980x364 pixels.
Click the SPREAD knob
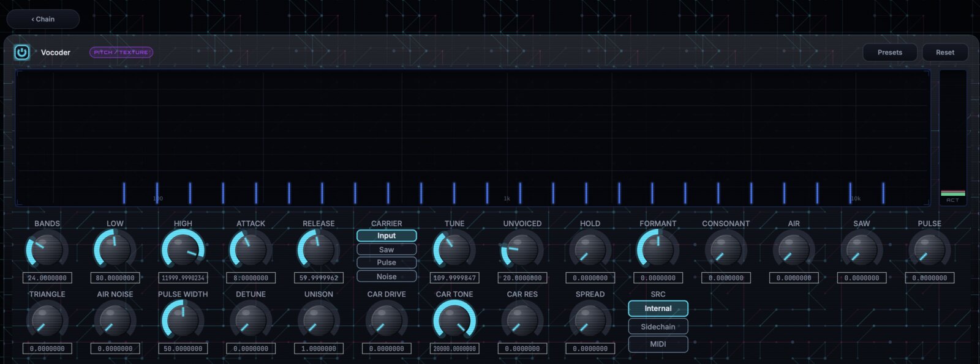tap(590, 321)
